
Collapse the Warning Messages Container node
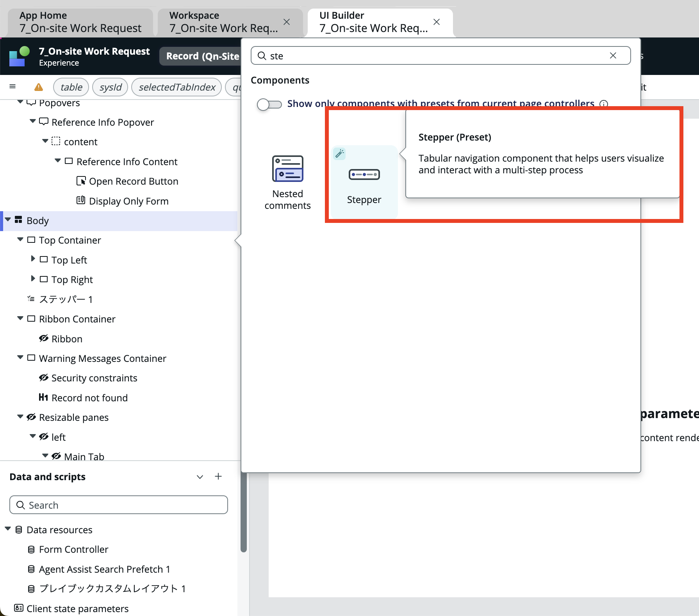pyautogui.click(x=20, y=357)
